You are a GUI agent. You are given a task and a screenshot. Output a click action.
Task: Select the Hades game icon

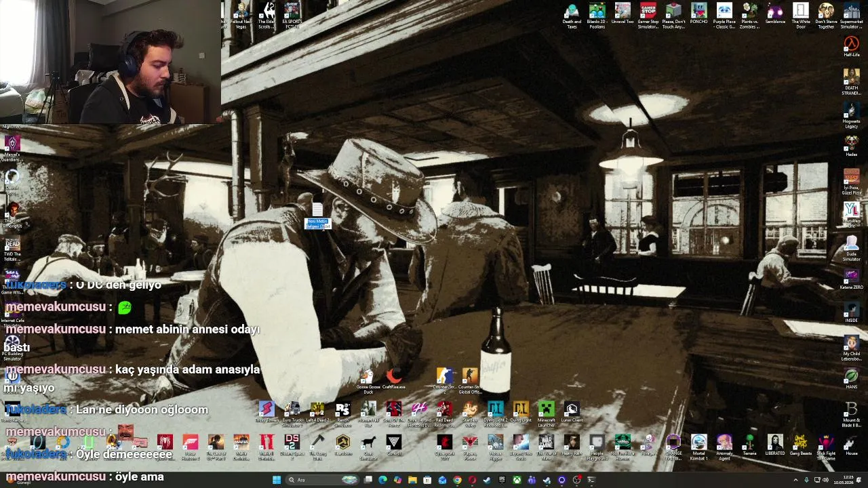point(852,146)
